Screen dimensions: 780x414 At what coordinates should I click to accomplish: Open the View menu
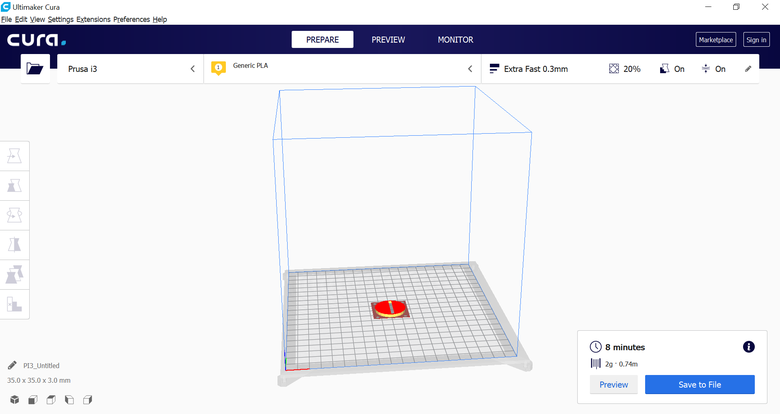(x=37, y=19)
